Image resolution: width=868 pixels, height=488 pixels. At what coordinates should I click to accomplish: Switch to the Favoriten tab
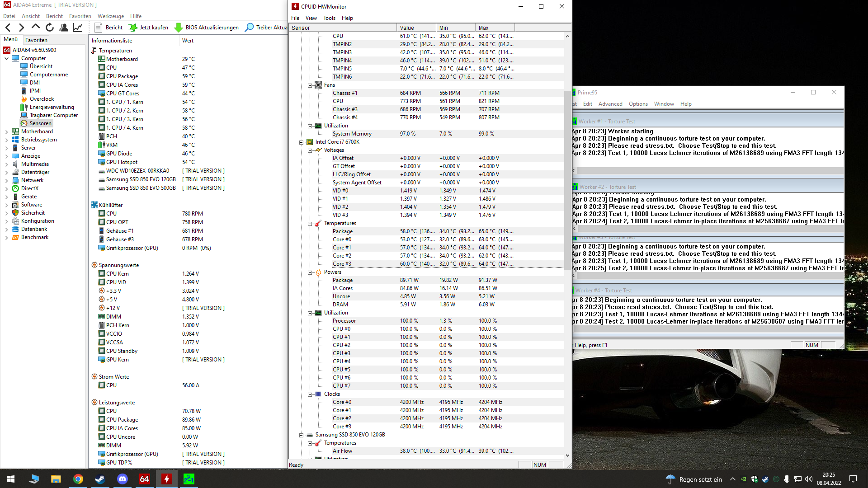tap(36, 40)
